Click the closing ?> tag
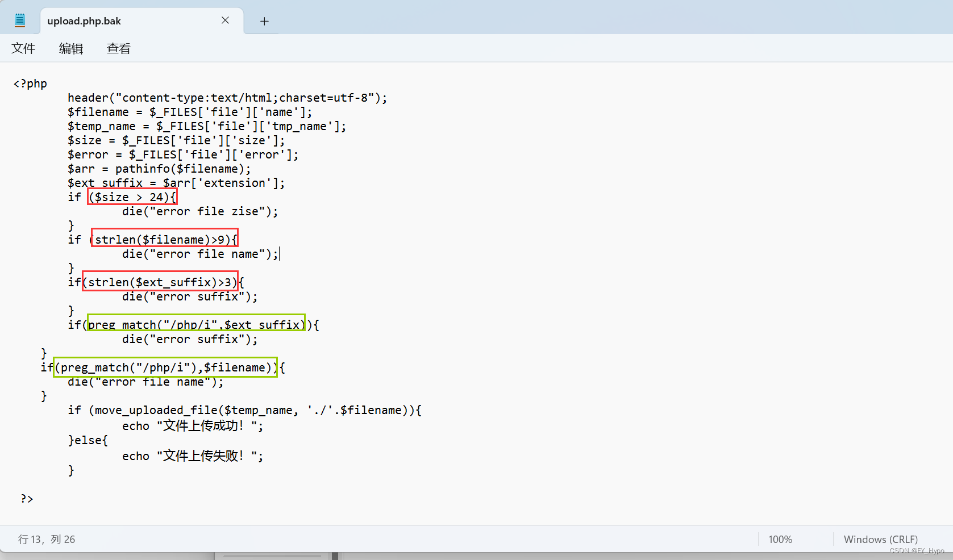This screenshot has height=560, width=953. click(x=27, y=499)
